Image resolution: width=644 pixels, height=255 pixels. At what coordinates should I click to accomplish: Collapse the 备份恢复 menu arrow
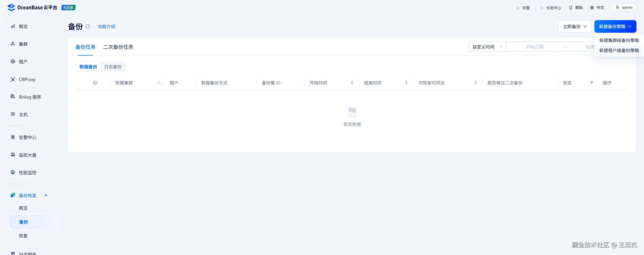46,195
